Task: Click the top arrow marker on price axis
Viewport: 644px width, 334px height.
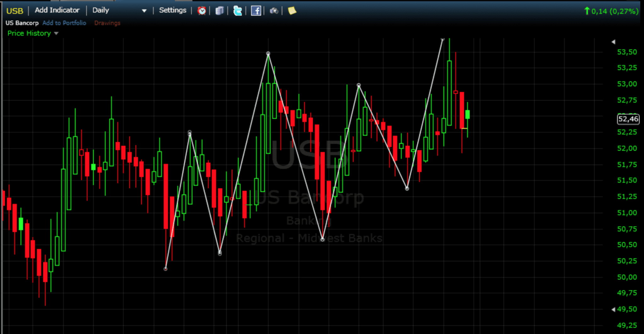Action: pyautogui.click(x=613, y=42)
